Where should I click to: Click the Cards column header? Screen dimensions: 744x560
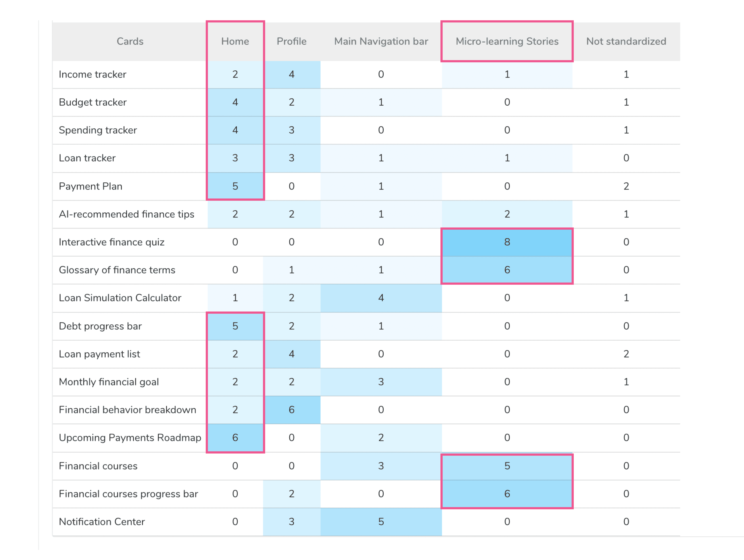tap(130, 41)
